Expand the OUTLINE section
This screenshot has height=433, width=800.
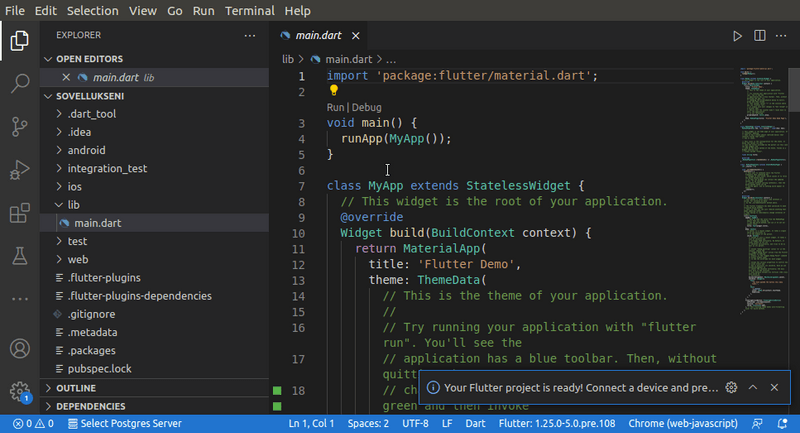[76, 388]
